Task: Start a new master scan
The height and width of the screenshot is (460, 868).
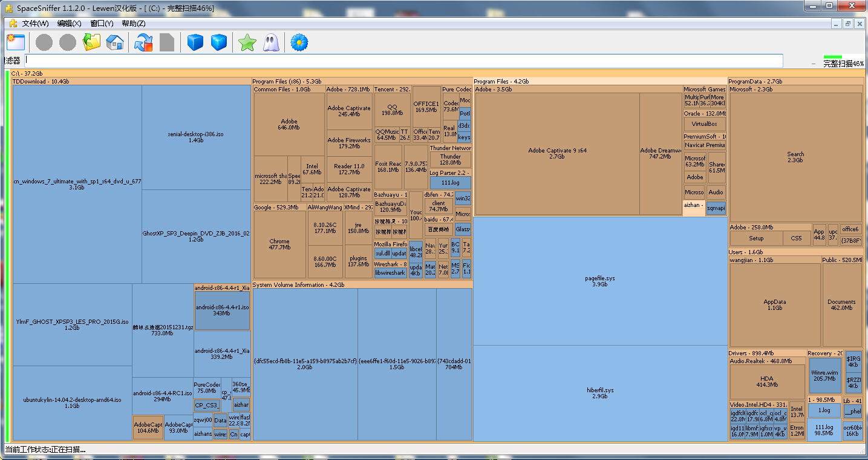Action: [x=144, y=42]
